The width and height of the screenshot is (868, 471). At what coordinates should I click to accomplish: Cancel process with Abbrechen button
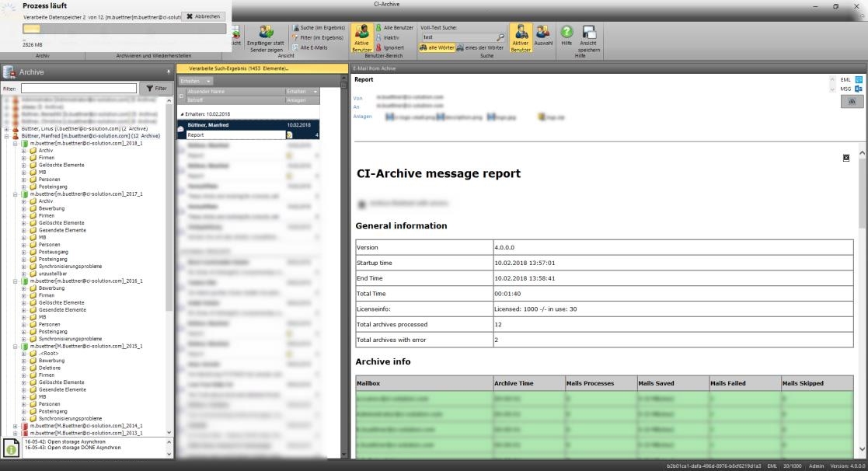point(203,16)
